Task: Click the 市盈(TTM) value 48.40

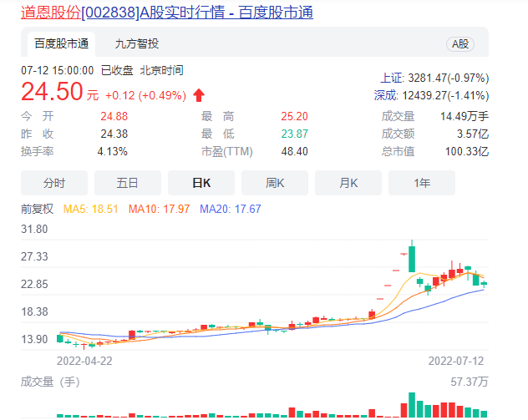Action: click(295, 151)
